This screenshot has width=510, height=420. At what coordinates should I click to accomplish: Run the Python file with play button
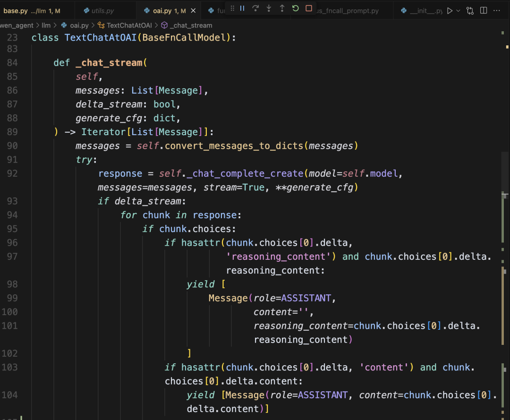pos(450,10)
